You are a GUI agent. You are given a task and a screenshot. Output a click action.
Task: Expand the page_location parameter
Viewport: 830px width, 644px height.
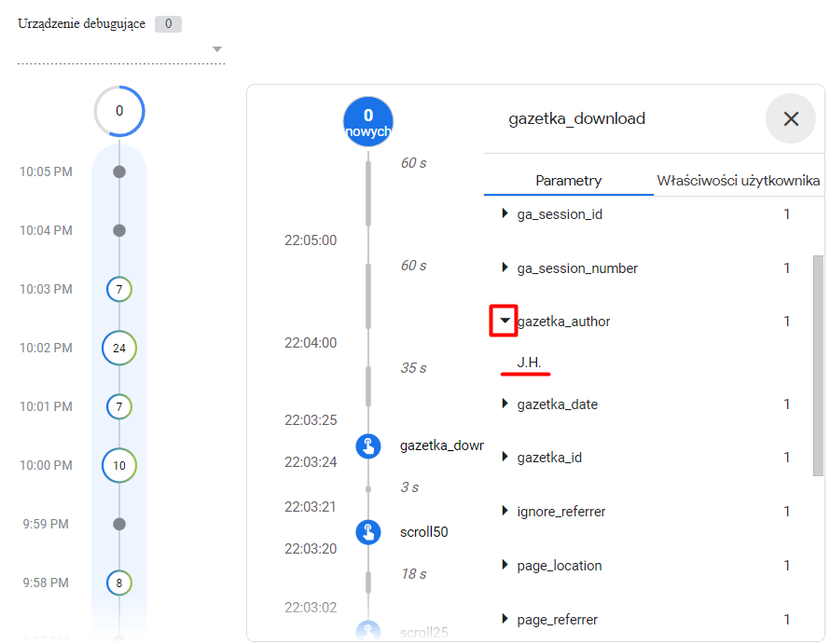pos(505,565)
